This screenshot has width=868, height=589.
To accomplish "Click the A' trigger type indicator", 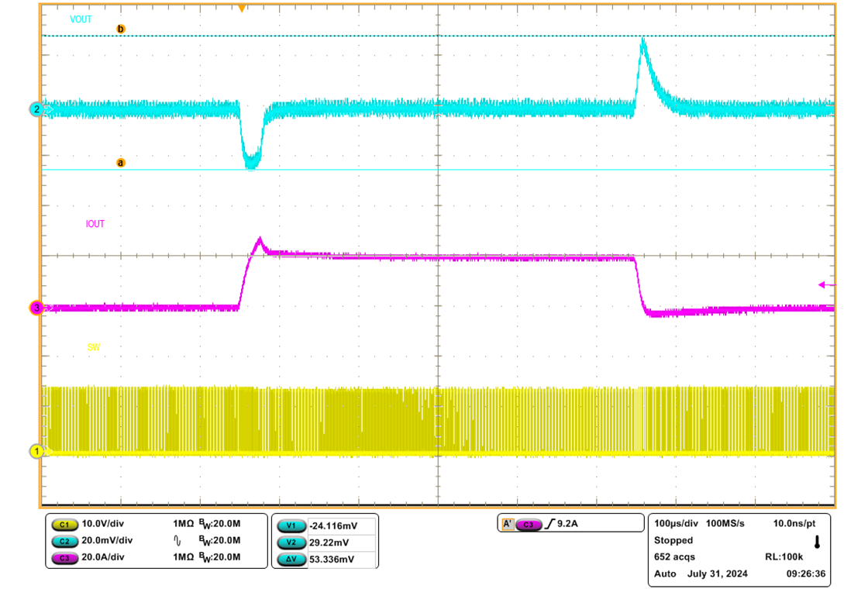I will tap(507, 525).
